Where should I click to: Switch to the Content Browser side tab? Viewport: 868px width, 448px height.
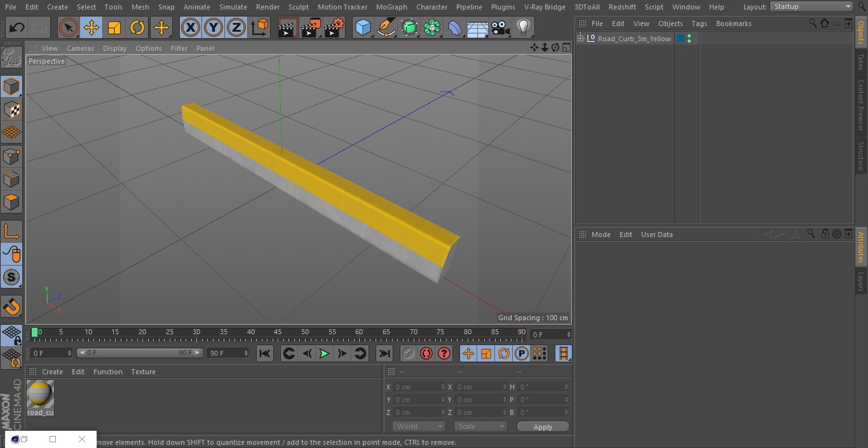(861, 105)
